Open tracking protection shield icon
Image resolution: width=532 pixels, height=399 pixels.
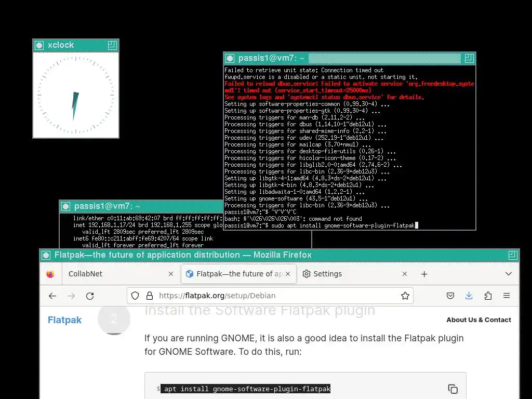click(x=135, y=296)
